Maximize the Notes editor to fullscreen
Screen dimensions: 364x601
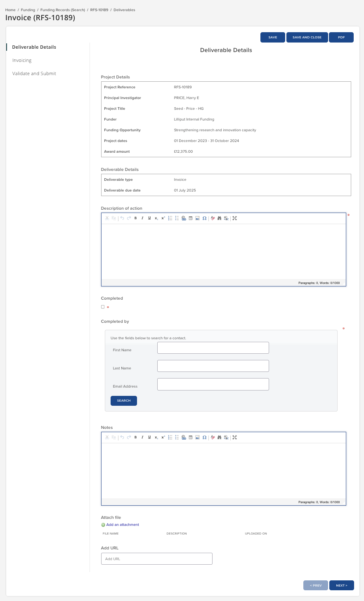tap(234, 438)
